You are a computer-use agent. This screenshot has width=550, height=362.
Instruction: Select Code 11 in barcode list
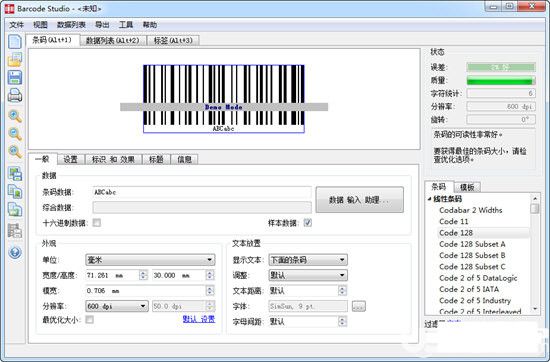coord(454,221)
